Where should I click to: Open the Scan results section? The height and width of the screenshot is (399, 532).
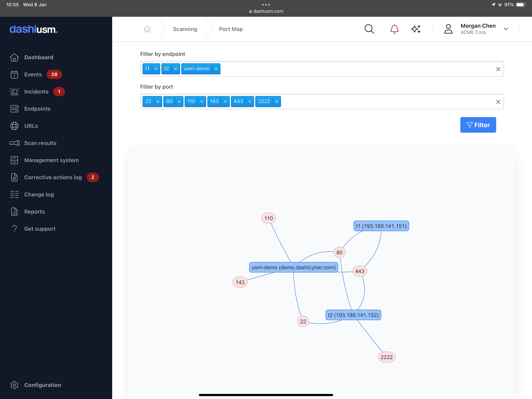pos(40,143)
